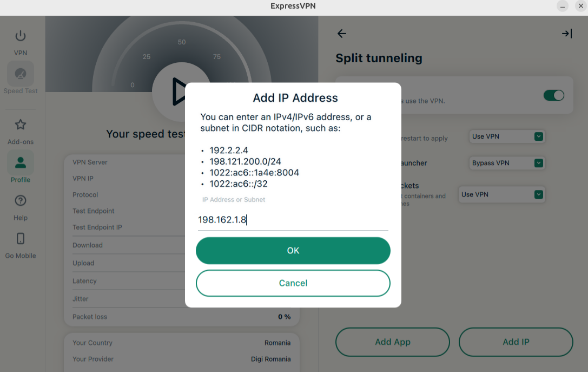
Task: Open the Bypass VPN dropdown
Action: point(507,163)
